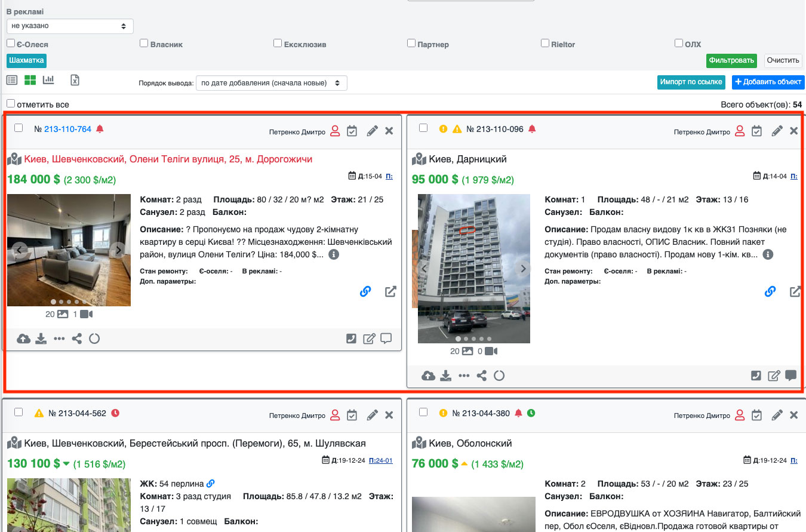
Task: Open comment bubble on listing 213-110-096
Action: pyautogui.click(x=790, y=376)
